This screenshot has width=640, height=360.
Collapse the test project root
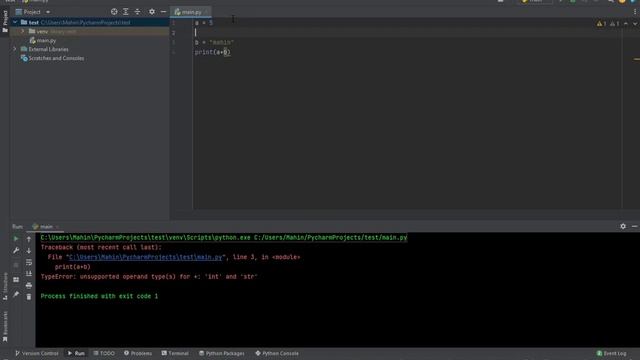(15, 22)
